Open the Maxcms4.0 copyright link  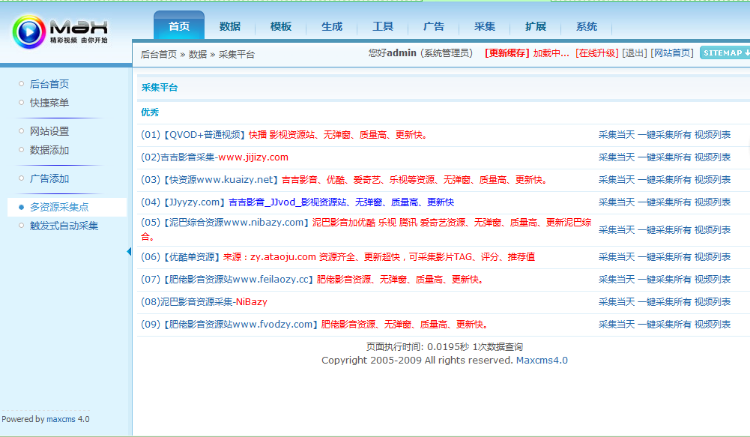pyautogui.click(x=542, y=361)
